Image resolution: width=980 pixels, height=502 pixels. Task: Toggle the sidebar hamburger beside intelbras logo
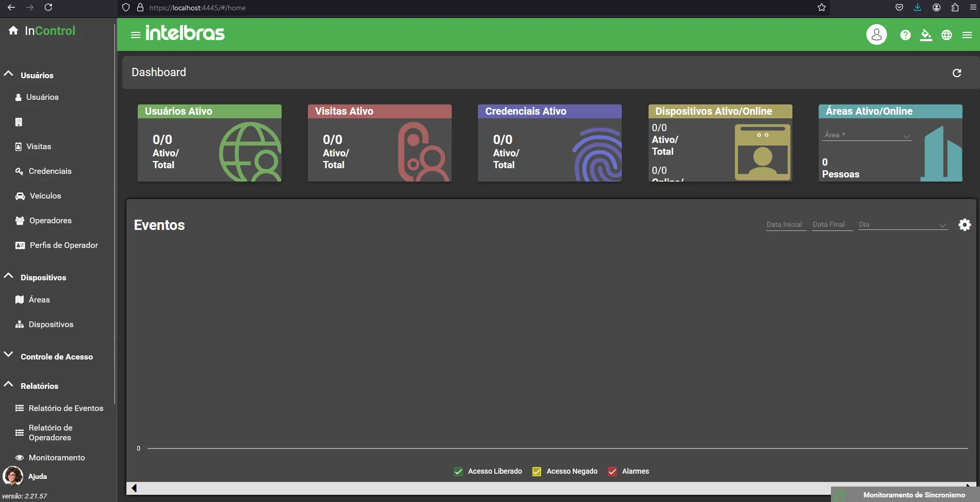coord(136,35)
